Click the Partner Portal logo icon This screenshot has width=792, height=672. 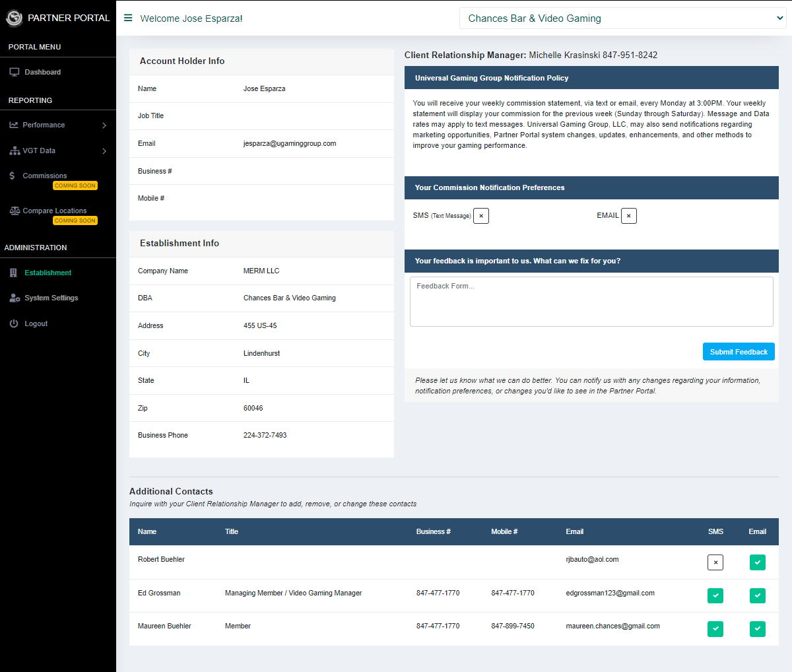(14, 18)
